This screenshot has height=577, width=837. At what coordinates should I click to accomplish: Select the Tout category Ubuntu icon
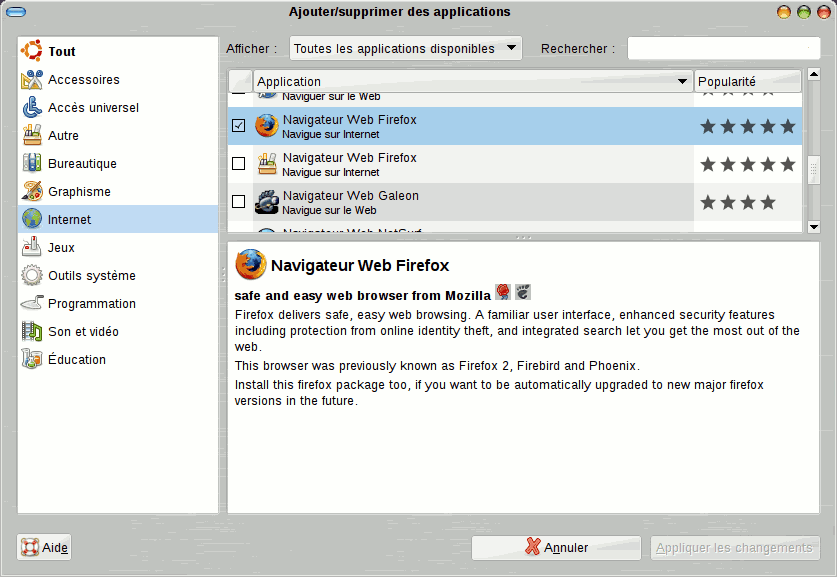(x=31, y=51)
